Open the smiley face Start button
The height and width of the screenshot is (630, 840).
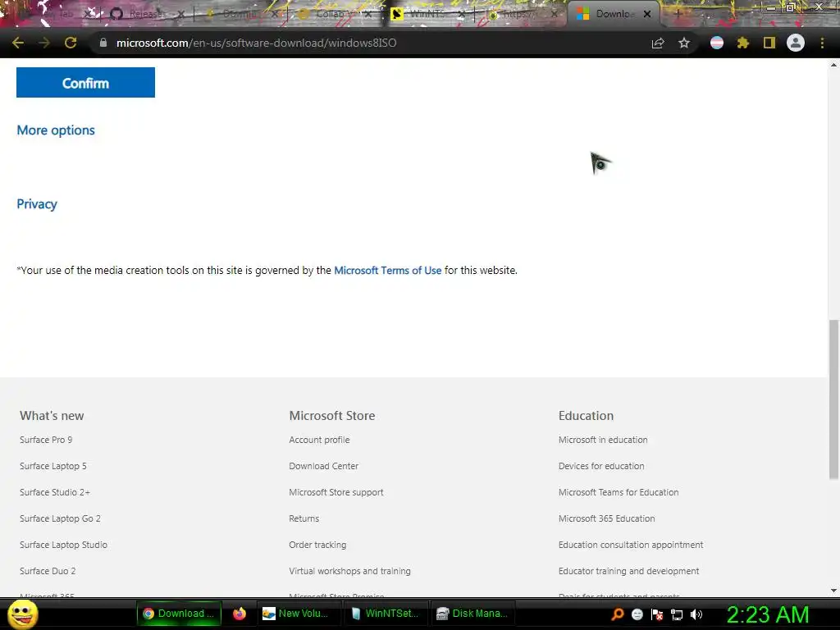pyautogui.click(x=23, y=614)
